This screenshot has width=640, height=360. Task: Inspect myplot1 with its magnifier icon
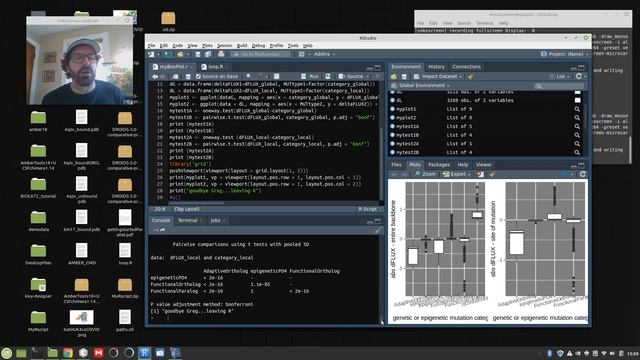(577, 109)
